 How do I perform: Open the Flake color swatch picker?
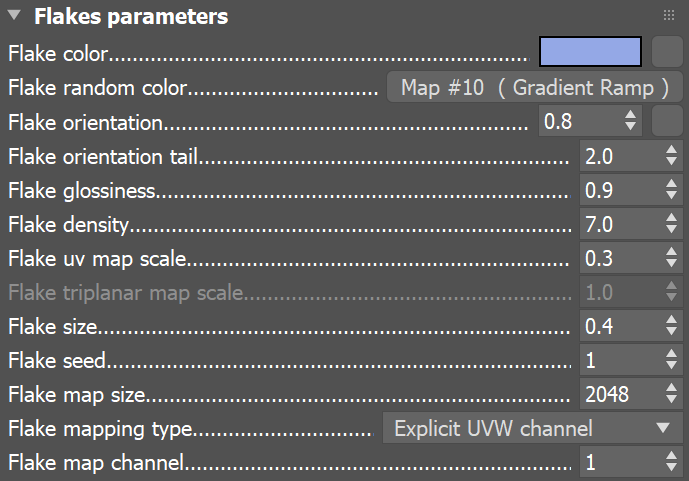(x=590, y=52)
